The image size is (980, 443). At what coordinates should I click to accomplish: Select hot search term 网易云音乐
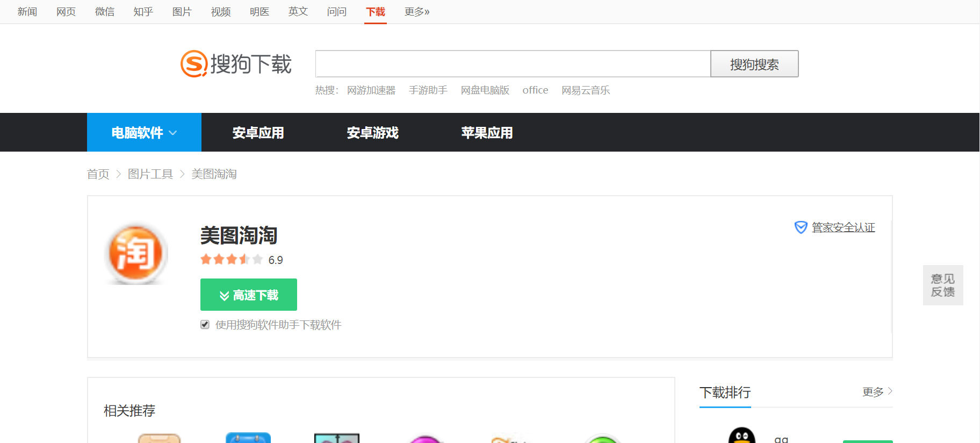585,90
